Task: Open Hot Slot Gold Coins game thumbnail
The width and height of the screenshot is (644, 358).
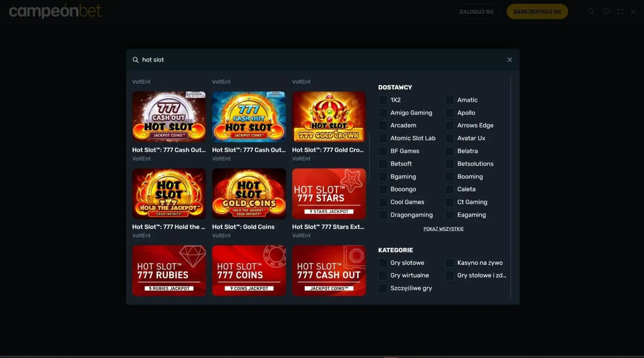Action: [249, 194]
